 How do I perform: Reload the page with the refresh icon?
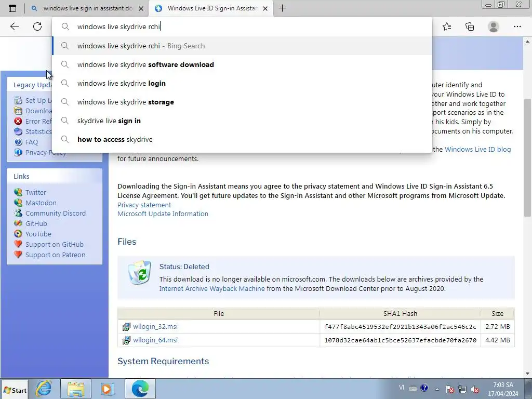pyautogui.click(x=37, y=26)
